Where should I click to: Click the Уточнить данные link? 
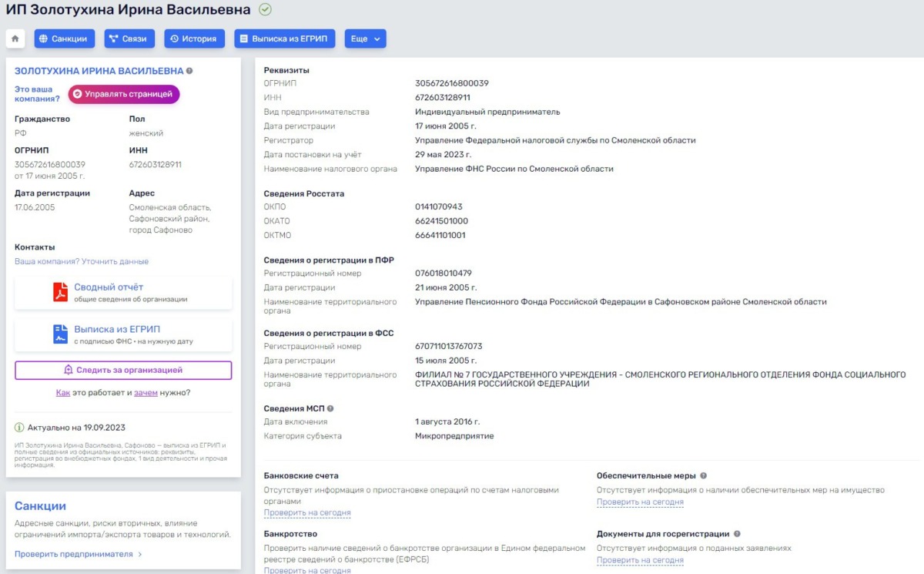click(x=115, y=261)
